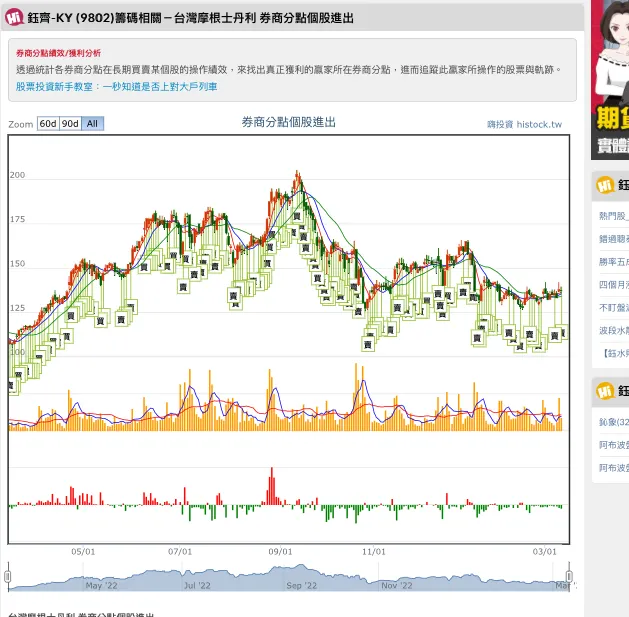Screen dimensions: 629x617
Task: Set chart zoom to 60d
Action: coord(48,124)
